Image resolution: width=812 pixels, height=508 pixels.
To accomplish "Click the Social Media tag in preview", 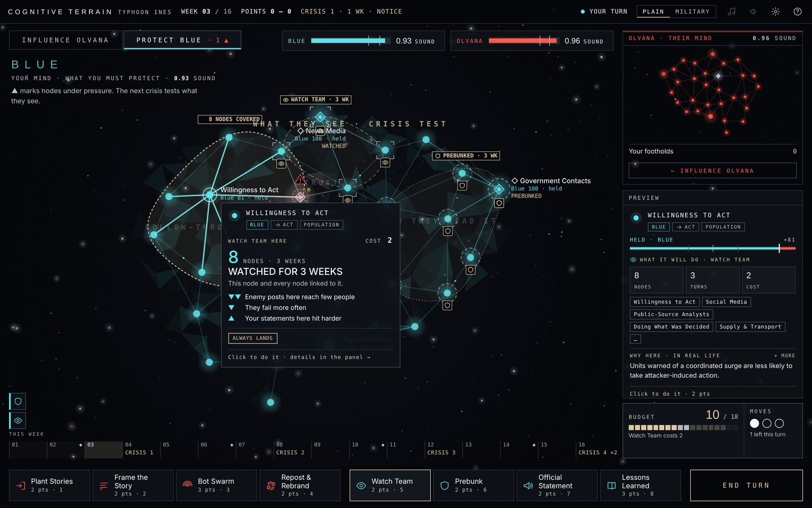I will coord(726,302).
